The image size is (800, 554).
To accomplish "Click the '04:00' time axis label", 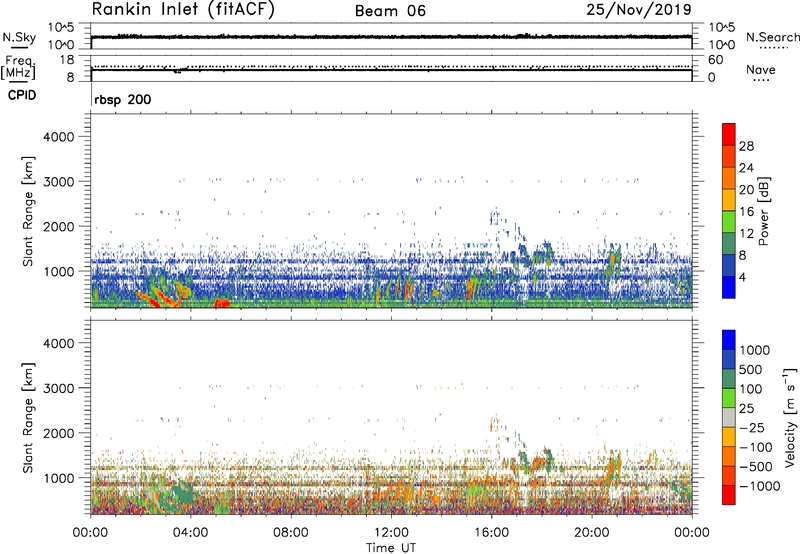I will click(191, 533).
